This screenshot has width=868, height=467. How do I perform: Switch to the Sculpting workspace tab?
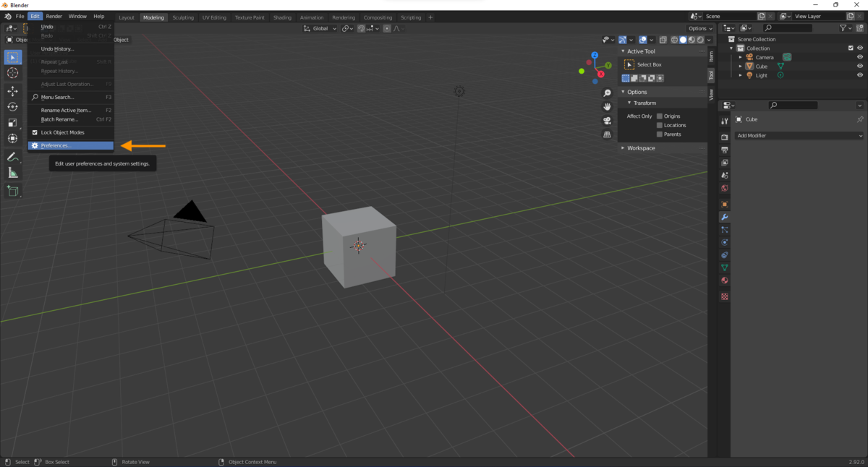183,17
